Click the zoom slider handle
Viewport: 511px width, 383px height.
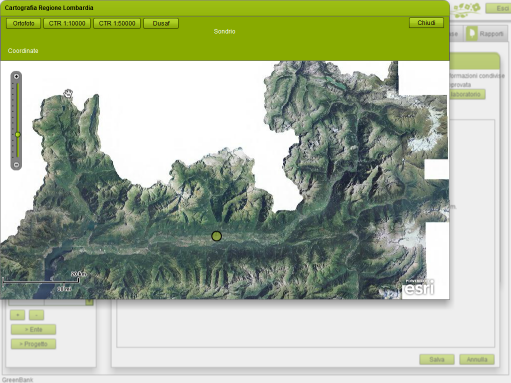18,134
